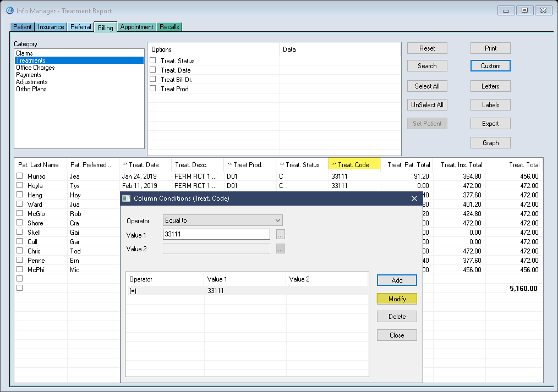This screenshot has width=558, height=392.
Task: Switch to the Appointment tab
Action: tap(136, 27)
